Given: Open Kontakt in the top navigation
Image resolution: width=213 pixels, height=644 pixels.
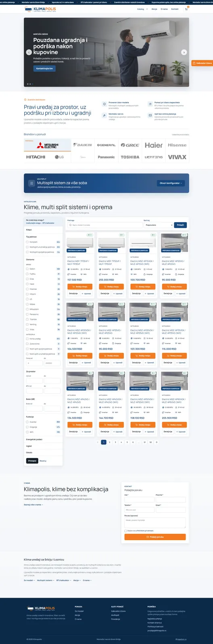Looking at the screenshot, I should coord(175,9).
